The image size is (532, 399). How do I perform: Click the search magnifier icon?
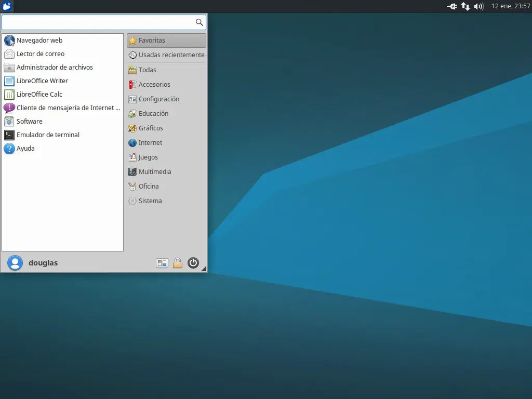tap(199, 22)
